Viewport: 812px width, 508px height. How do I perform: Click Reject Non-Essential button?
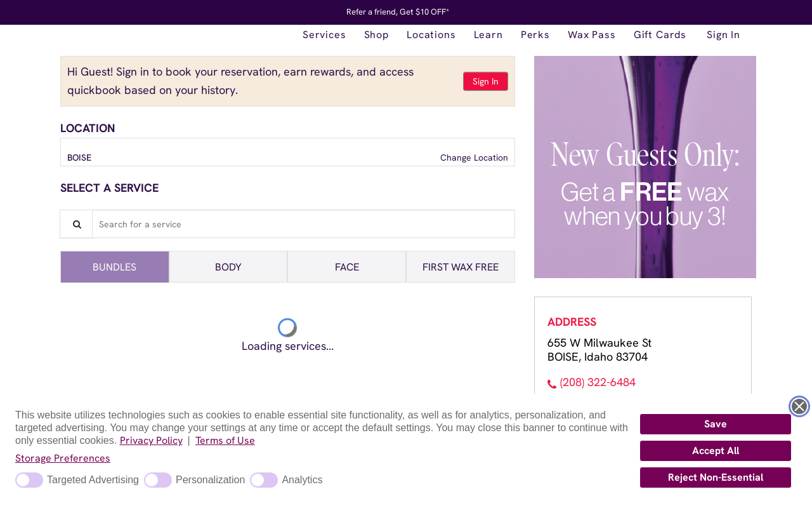click(x=716, y=478)
